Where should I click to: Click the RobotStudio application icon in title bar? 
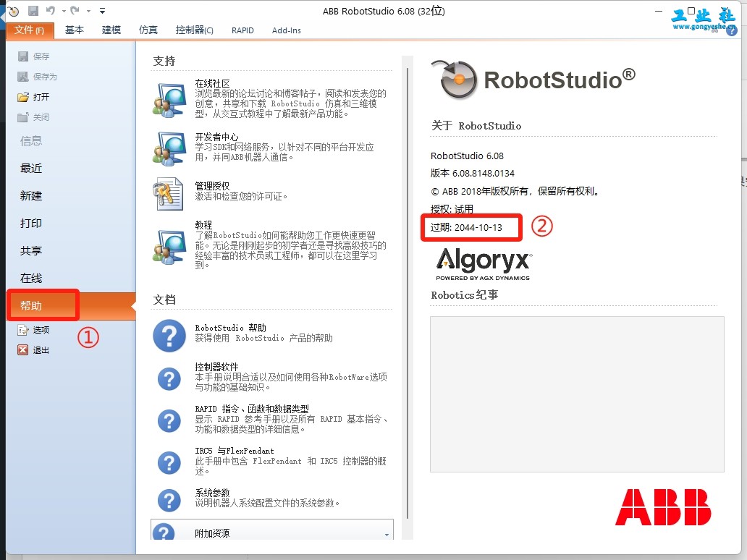point(13,11)
